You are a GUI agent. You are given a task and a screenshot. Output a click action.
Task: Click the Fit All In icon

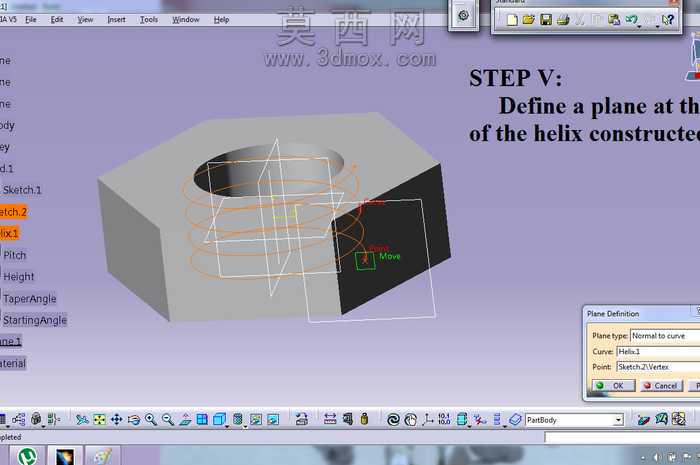[x=99, y=419]
